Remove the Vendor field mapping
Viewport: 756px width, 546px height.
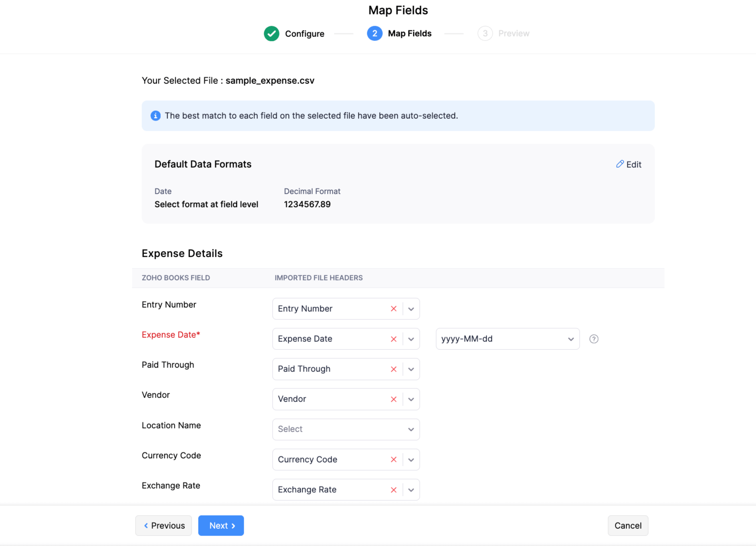pyautogui.click(x=393, y=399)
